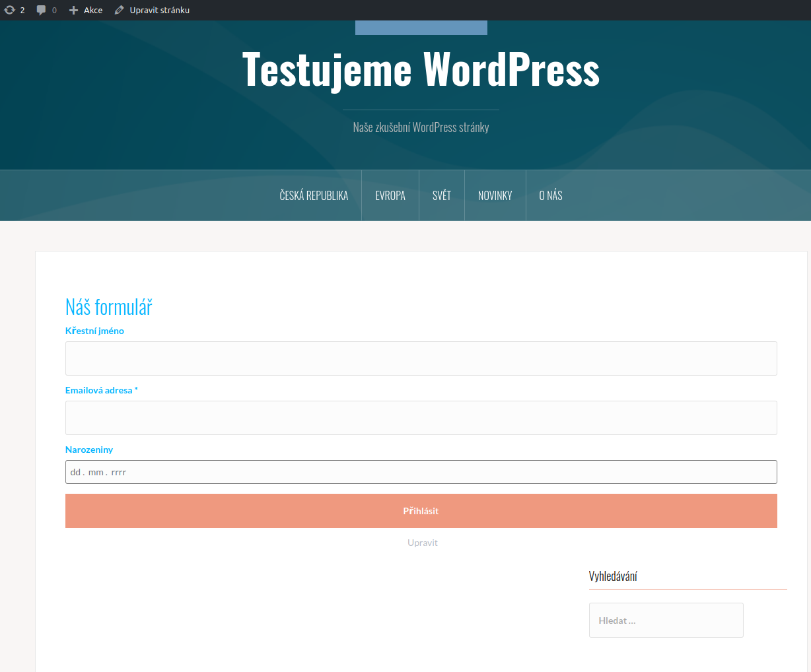Viewport: 811px width, 672px height.
Task: Click the updates refresh icon in admin bar
Action: click(x=9, y=10)
